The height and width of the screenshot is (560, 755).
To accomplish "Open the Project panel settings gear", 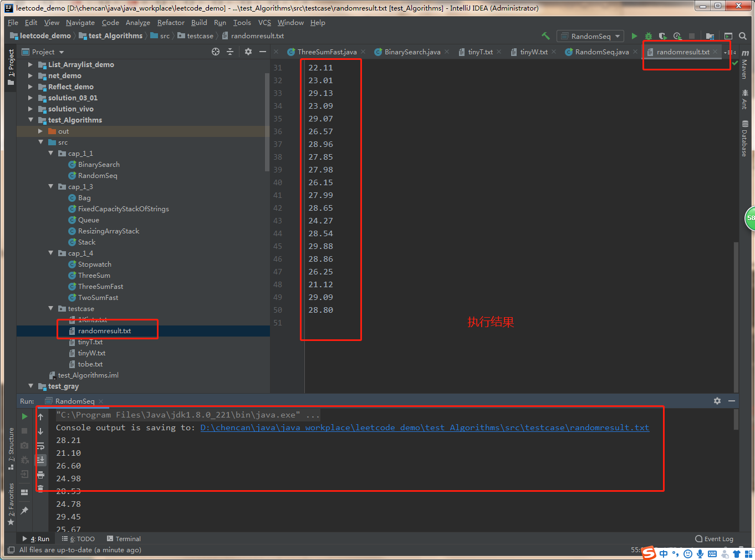I will coord(248,52).
